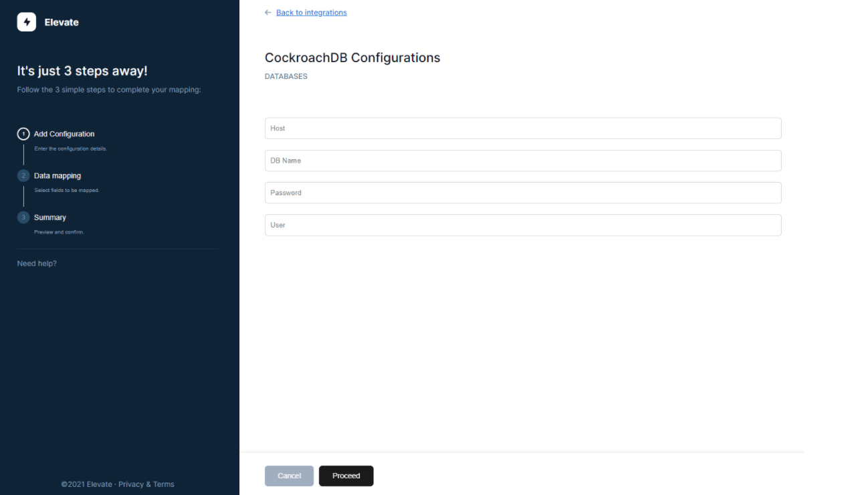Viewport: 868px width, 495px height.
Task: Select the step 3 circle icon
Action: (23, 217)
